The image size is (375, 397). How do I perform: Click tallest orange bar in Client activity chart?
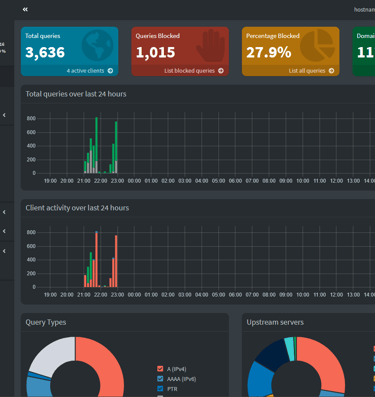tap(97, 259)
